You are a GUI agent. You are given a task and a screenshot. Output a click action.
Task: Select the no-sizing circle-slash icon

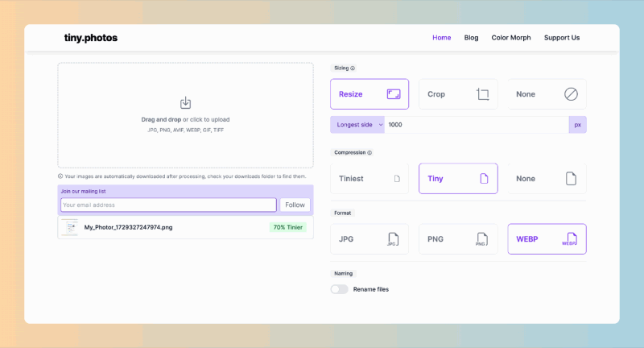point(571,94)
